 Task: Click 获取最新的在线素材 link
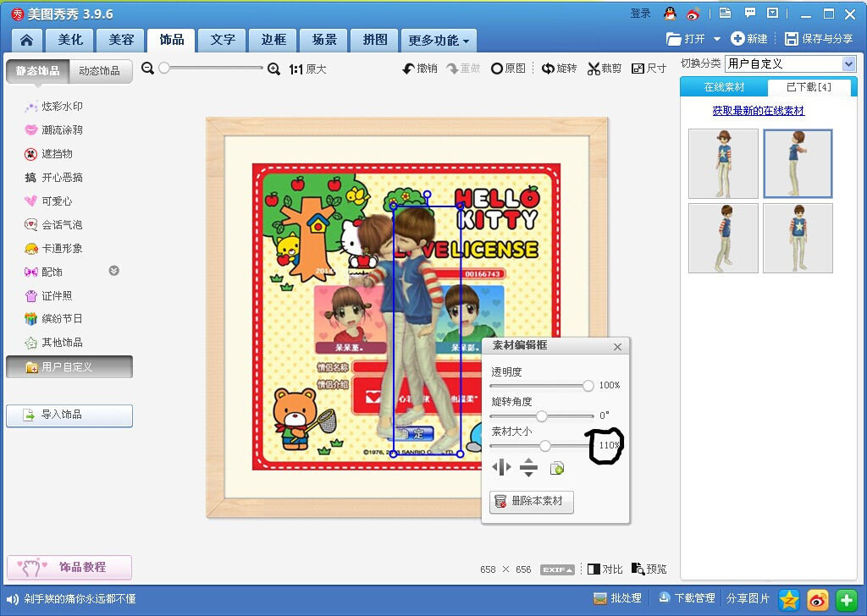click(x=759, y=111)
